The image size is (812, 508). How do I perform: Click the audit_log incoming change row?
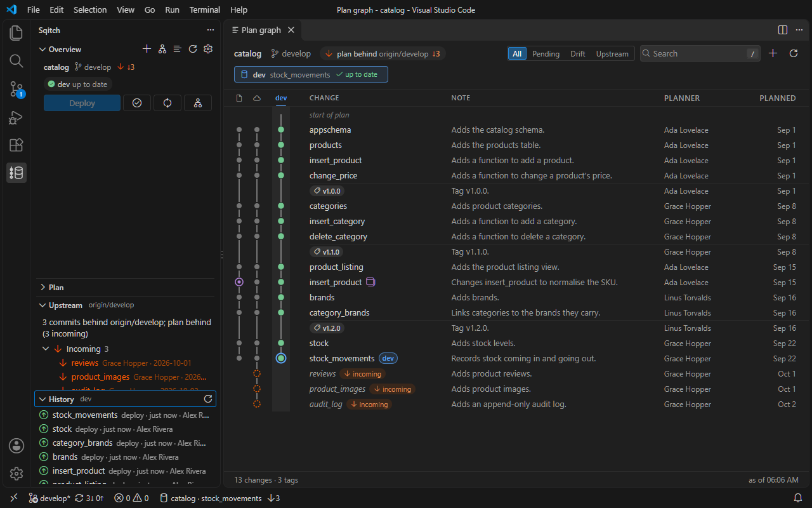516,404
